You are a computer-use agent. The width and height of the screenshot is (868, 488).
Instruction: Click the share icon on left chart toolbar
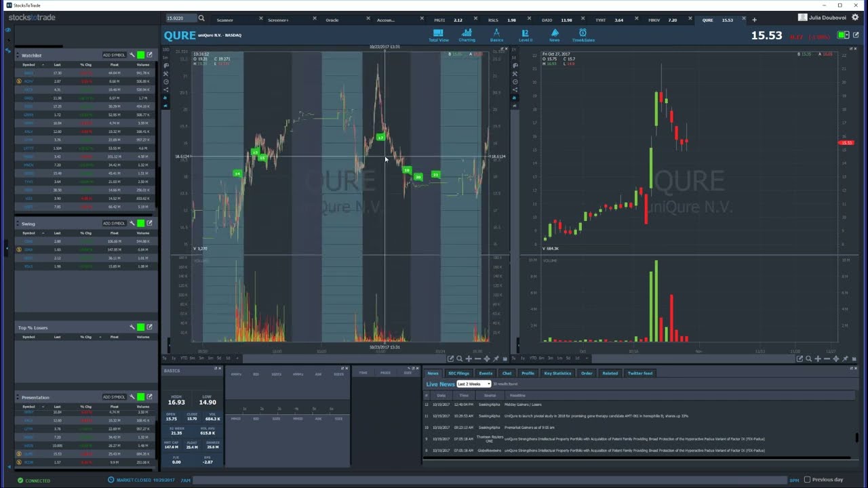point(166,89)
